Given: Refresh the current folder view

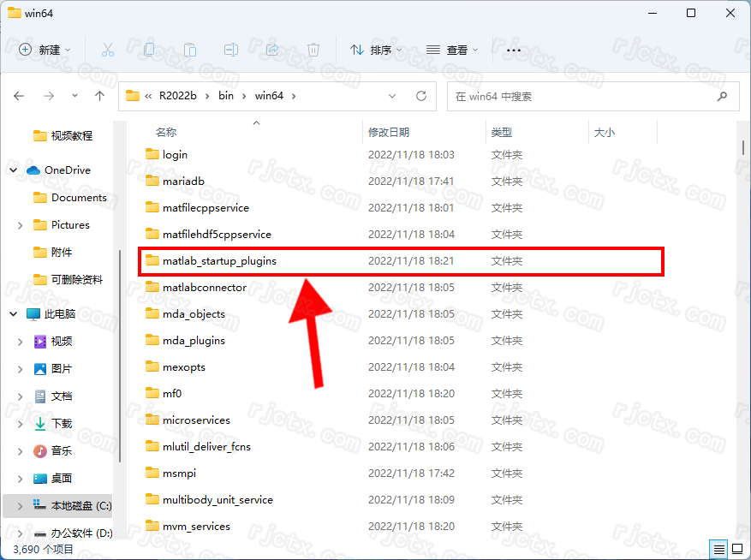Looking at the screenshot, I should pos(420,96).
